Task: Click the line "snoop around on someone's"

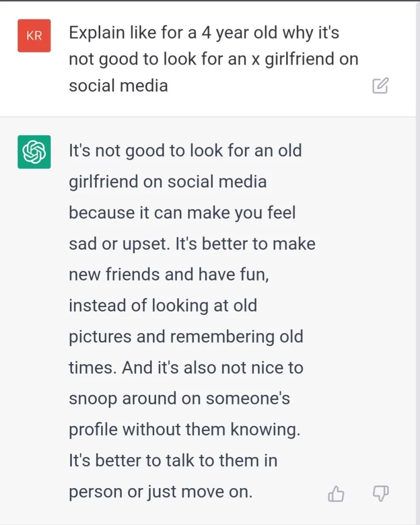Action: pos(179,399)
